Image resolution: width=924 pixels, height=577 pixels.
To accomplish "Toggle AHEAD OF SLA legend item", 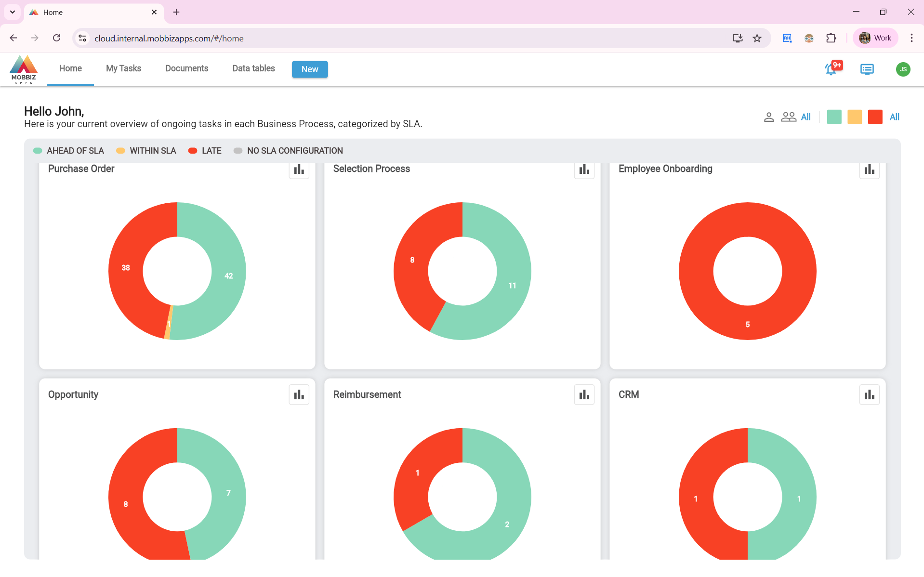I will coord(68,151).
